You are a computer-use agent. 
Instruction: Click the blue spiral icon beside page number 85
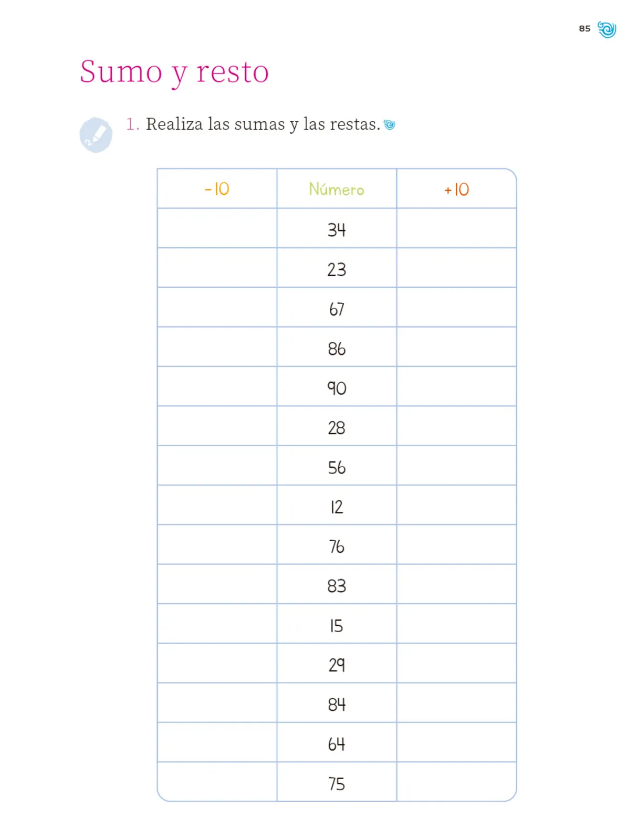(606, 29)
